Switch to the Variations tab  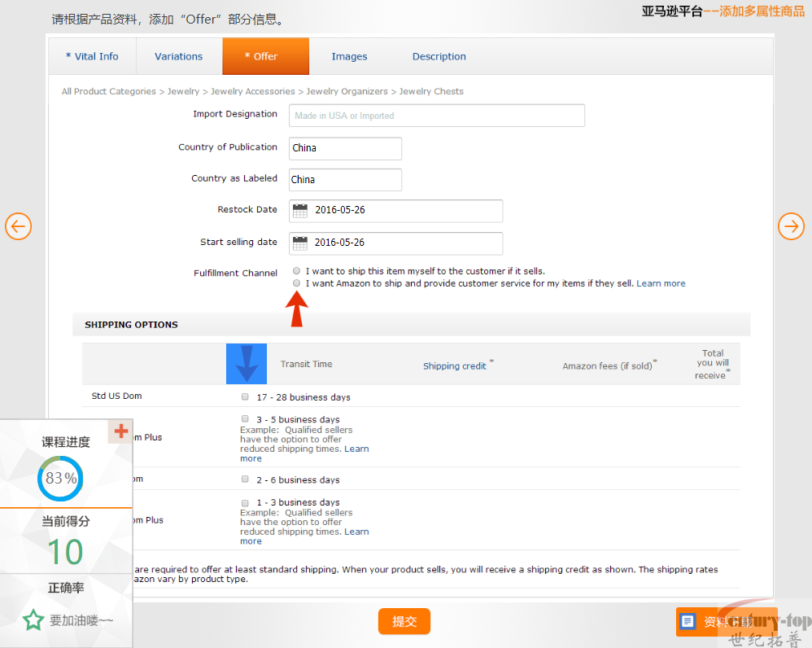pyautogui.click(x=179, y=56)
